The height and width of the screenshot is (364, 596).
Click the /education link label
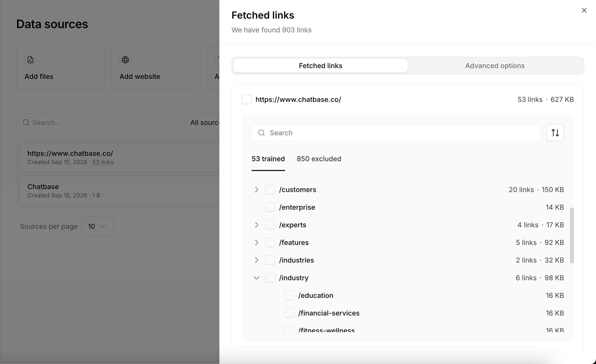click(x=316, y=295)
